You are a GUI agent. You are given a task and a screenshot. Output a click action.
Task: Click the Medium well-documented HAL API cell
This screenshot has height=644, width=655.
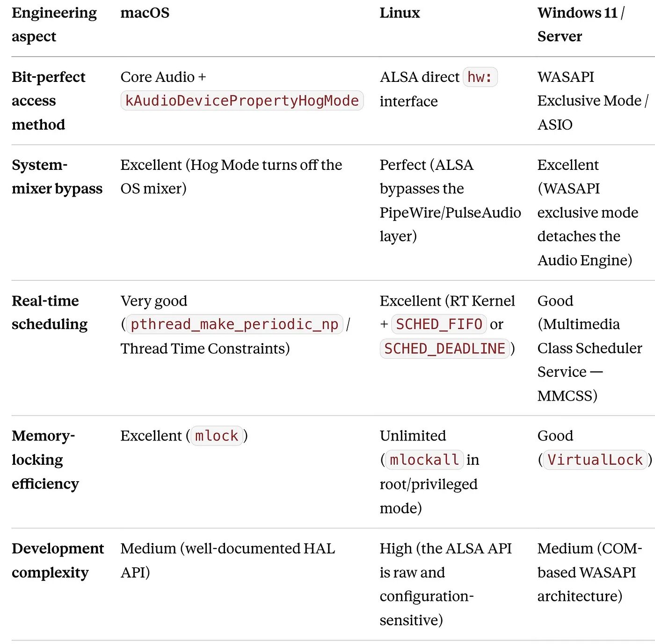(x=228, y=560)
